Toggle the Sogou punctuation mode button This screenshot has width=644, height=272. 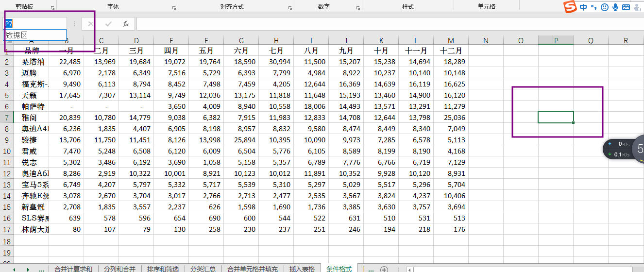(593, 7)
